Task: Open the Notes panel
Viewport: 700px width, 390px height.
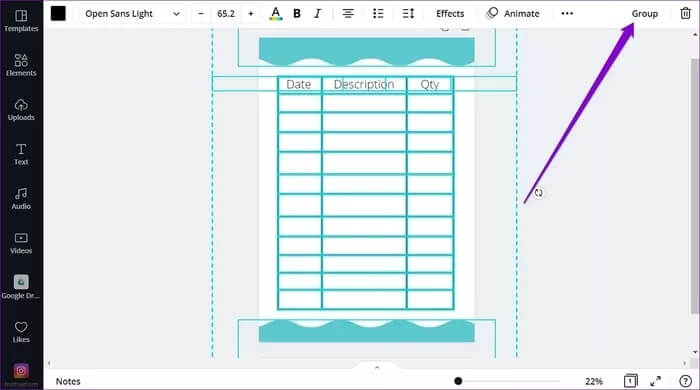Action: [x=68, y=382]
